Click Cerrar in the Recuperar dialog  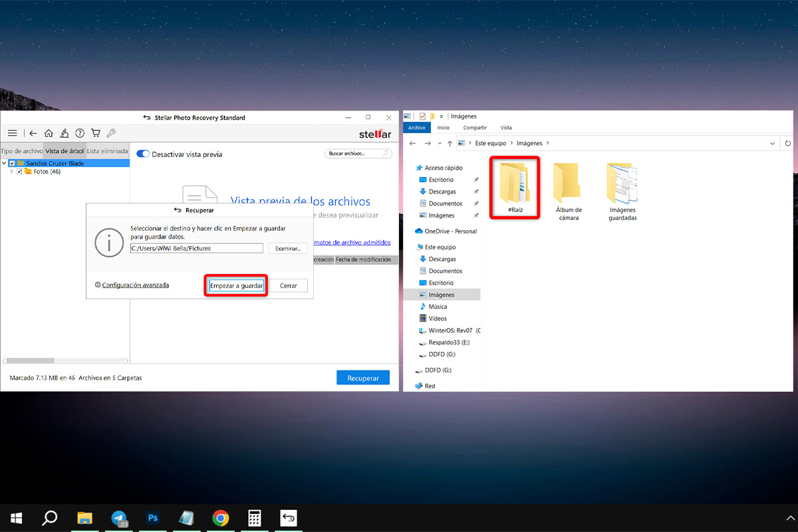point(289,285)
